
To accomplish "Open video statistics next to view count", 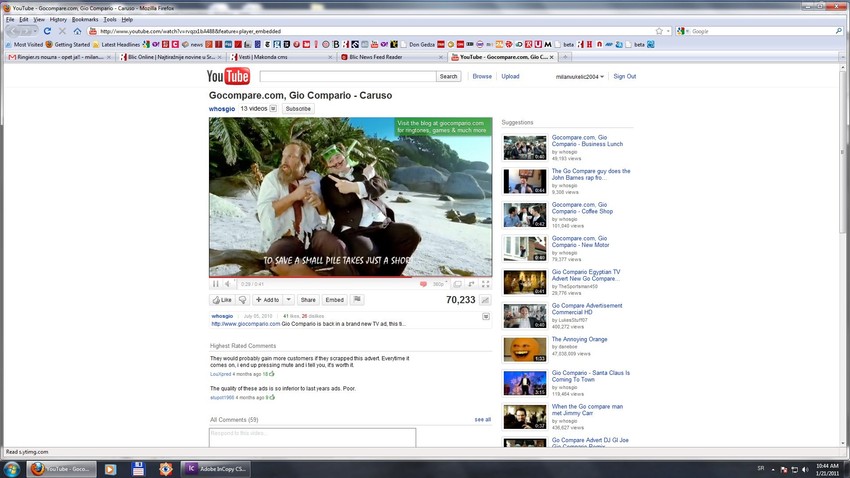I will [x=485, y=300].
